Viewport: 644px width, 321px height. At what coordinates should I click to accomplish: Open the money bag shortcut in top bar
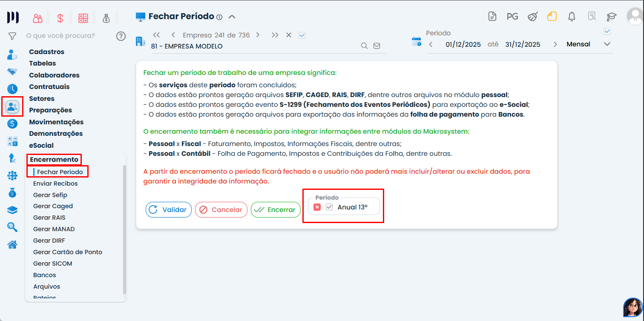[x=106, y=18]
